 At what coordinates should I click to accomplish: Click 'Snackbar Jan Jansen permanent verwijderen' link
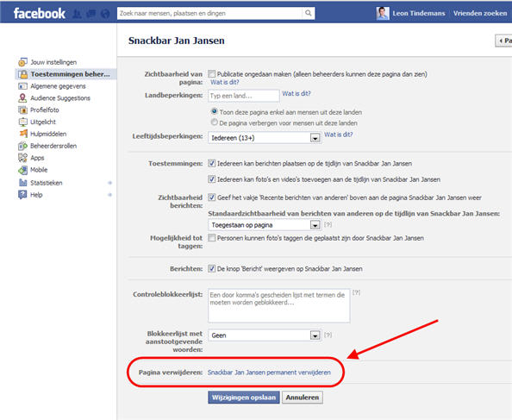(269, 373)
